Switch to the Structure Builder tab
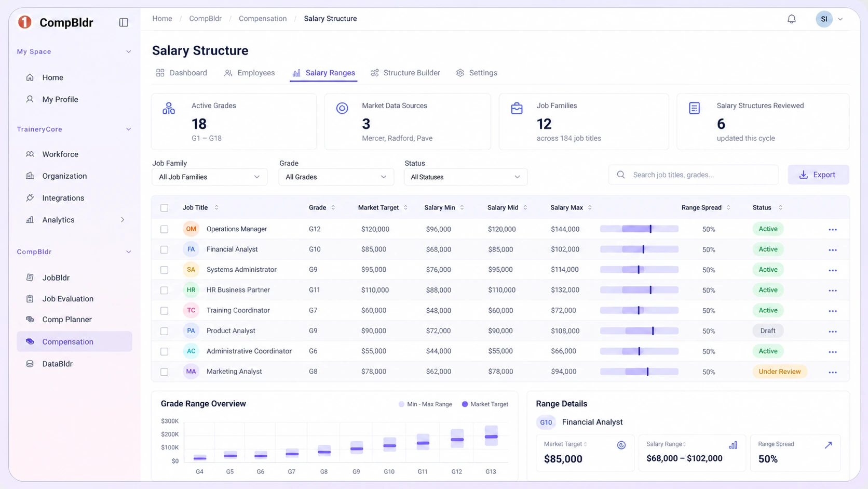 pyautogui.click(x=405, y=73)
